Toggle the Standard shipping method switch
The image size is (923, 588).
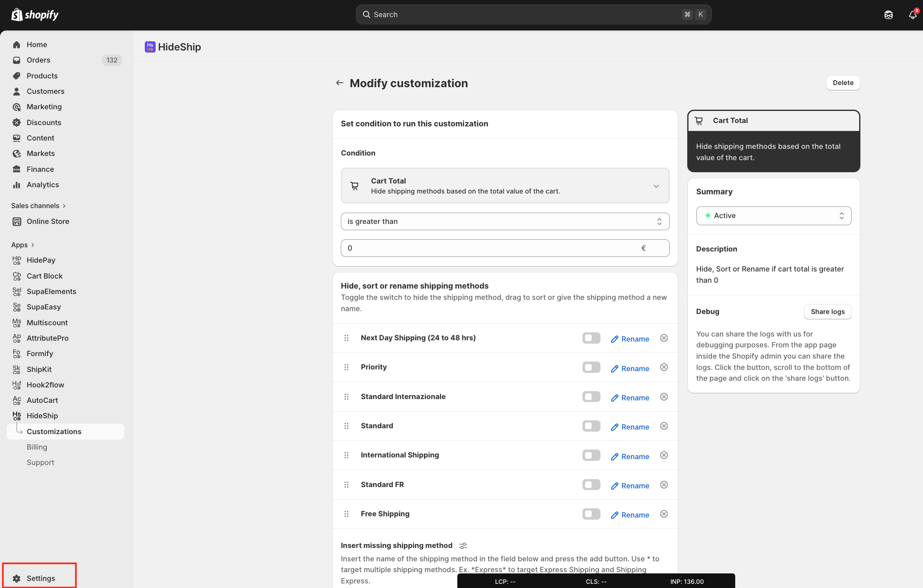coord(591,426)
